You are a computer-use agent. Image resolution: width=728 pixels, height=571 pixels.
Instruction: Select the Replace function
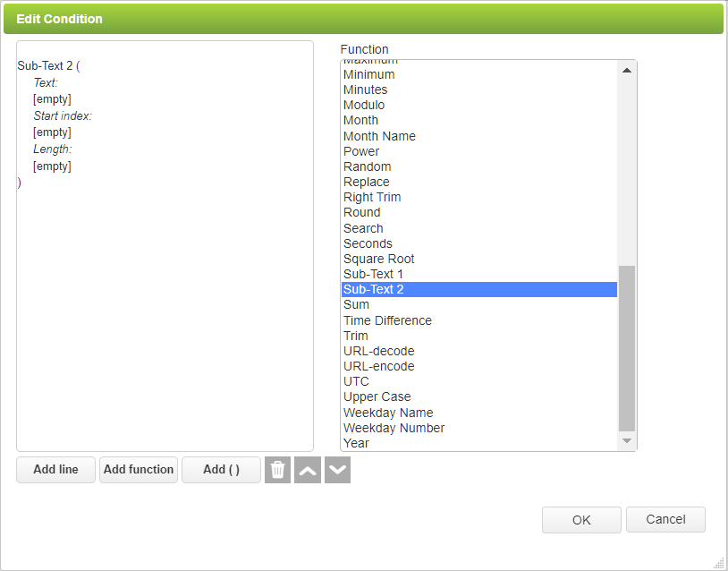point(479,182)
